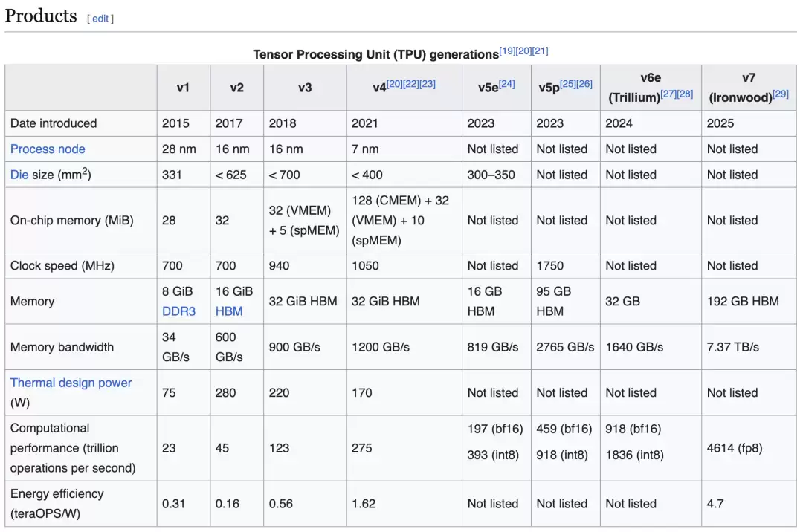Open the HBM link in v2 memory

229,311
